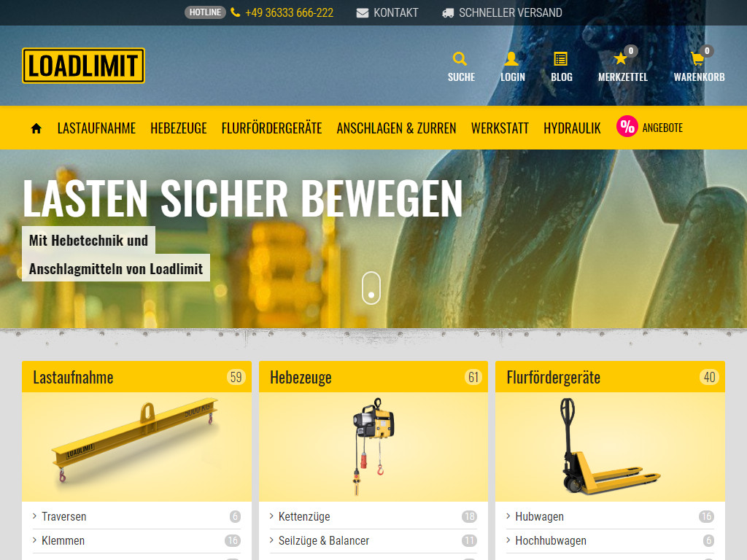747x560 pixels.
Task: Open the Lastaufnahme menu
Action: point(96,128)
